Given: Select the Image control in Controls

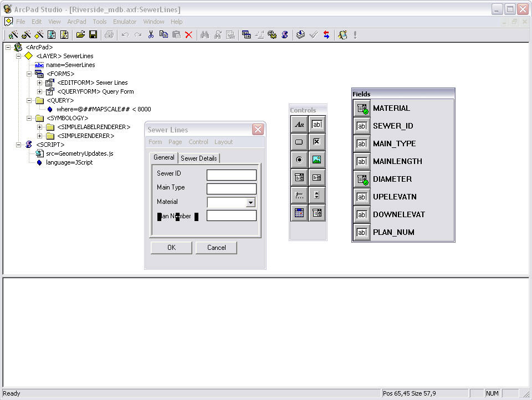Looking at the screenshot, I should [x=317, y=160].
